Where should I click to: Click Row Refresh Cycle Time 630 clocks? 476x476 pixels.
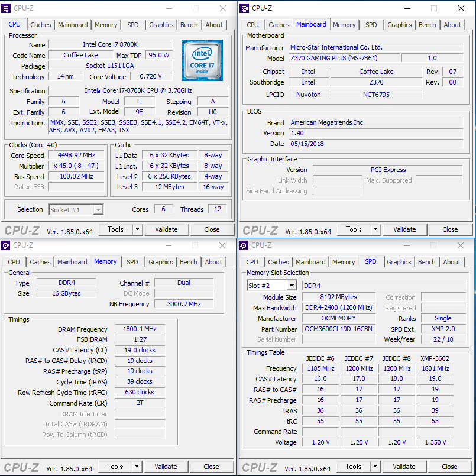pyautogui.click(x=140, y=392)
